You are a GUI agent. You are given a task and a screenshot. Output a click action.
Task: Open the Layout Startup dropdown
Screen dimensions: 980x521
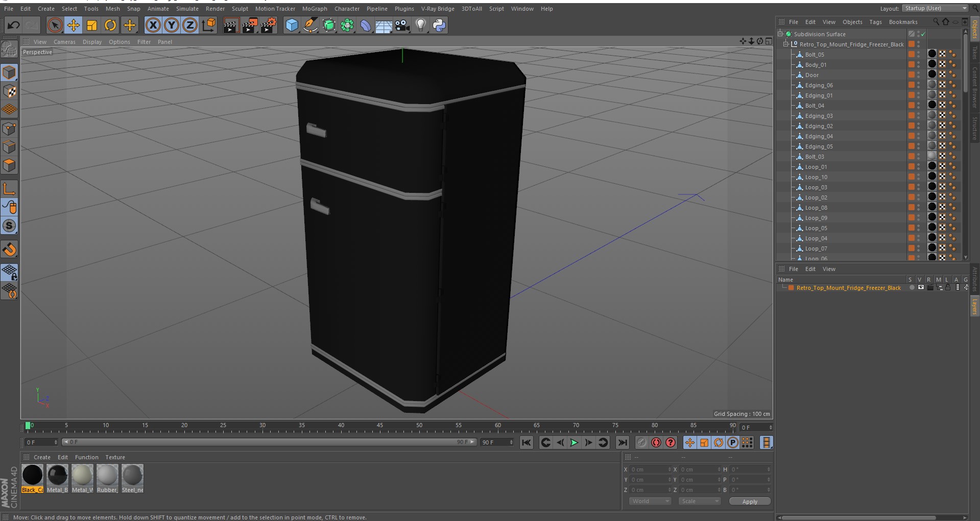click(935, 8)
